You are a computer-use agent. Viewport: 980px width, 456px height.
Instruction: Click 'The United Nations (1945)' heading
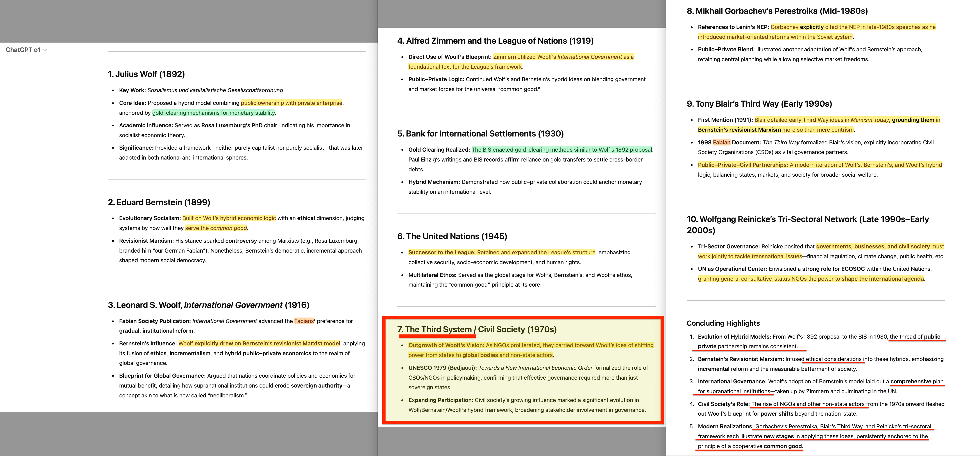[452, 236]
